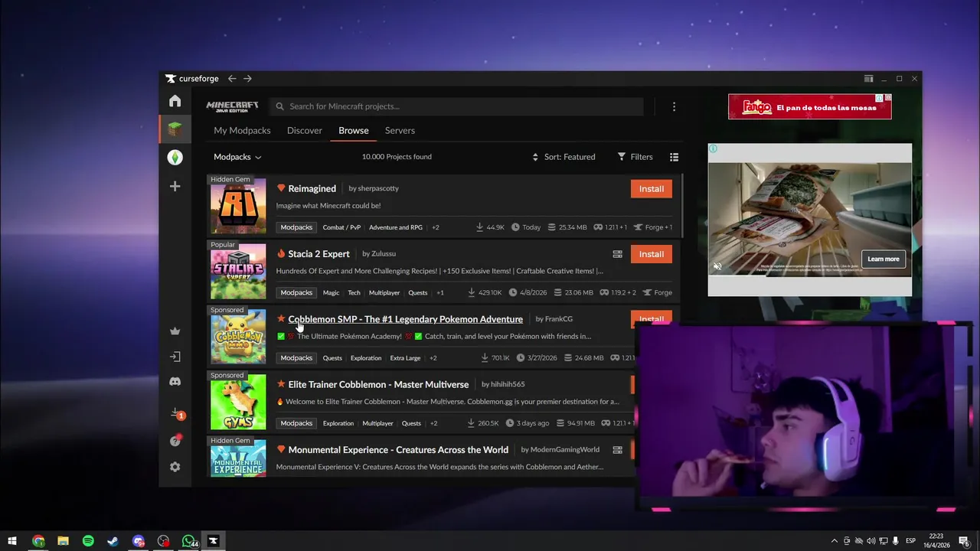Switch to the Servers tab
980x551 pixels.
[x=400, y=131]
